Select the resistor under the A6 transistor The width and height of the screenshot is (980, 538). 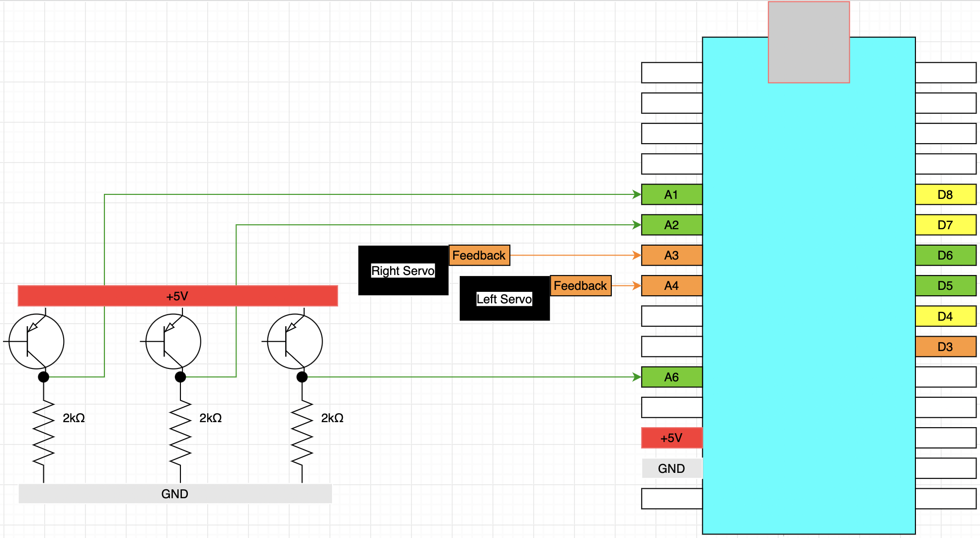pyautogui.click(x=302, y=433)
